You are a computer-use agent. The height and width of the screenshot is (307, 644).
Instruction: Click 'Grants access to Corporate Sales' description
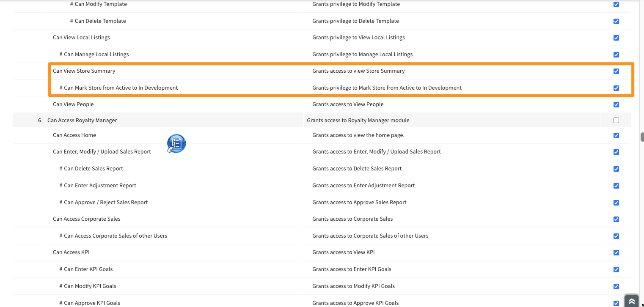click(352, 219)
